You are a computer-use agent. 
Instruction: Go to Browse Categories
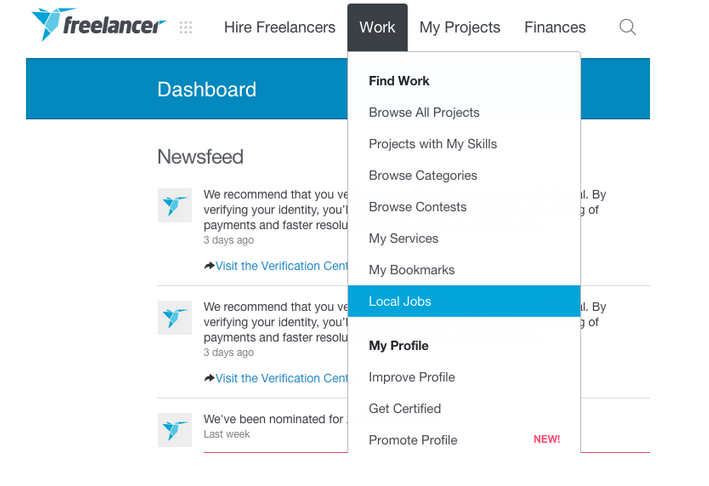[423, 176]
